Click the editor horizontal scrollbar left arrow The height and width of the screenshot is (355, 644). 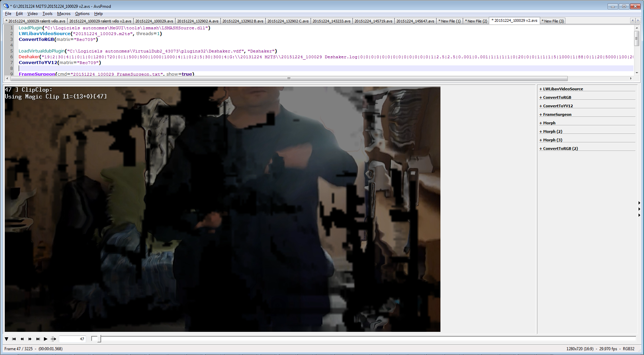point(7,78)
